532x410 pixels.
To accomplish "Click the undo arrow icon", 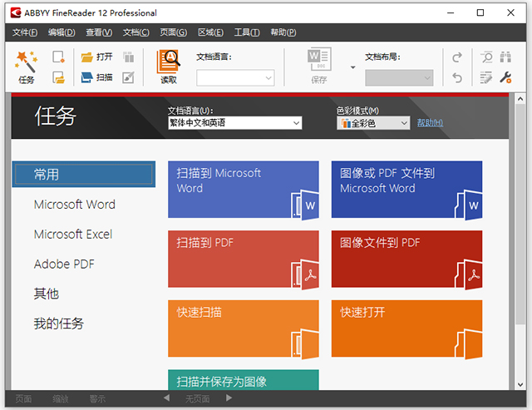I will [x=457, y=77].
